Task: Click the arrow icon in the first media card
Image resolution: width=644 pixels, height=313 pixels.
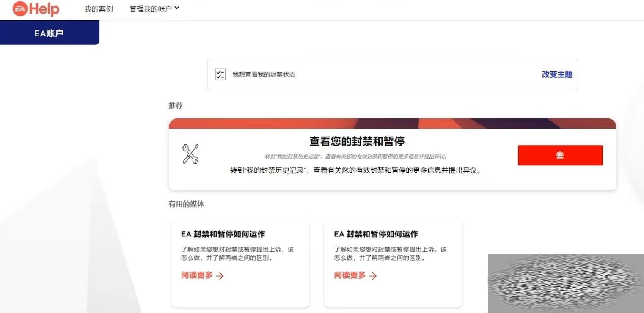Action: tap(220, 276)
